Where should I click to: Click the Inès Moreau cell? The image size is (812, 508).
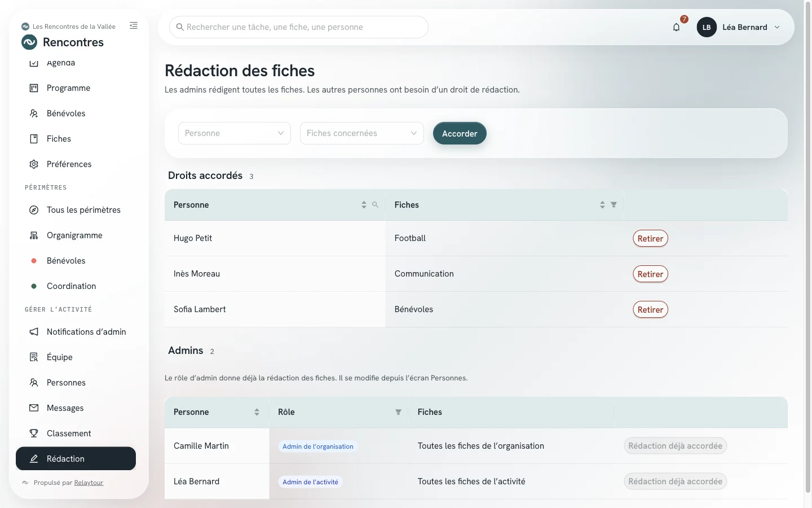click(275, 274)
